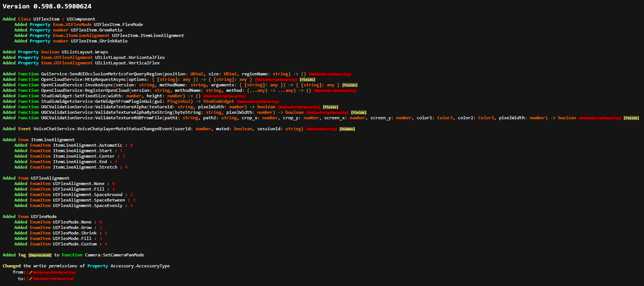644x286 pixels.
Task: Click the 'write permissions' italic text
Action: click(x=55, y=266)
